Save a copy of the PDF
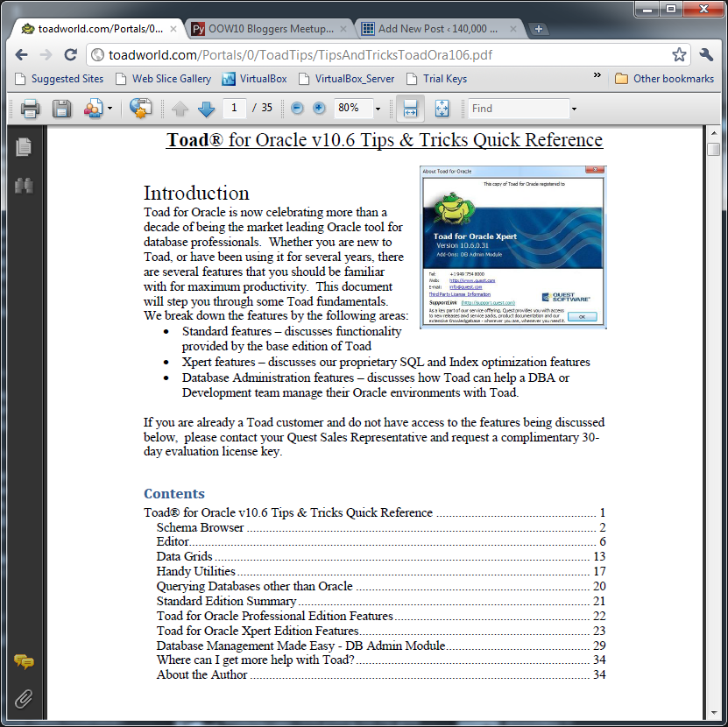The height and width of the screenshot is (727, 728). coord(61,109)
